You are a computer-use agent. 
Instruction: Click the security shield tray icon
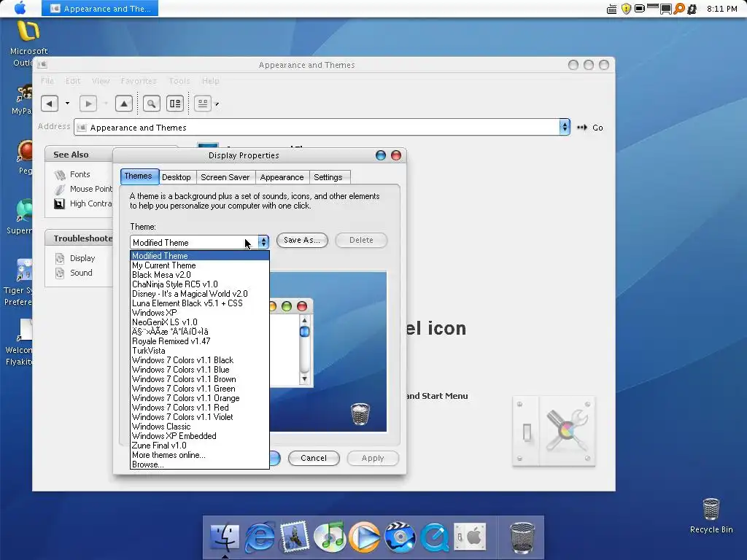[626, 9]
